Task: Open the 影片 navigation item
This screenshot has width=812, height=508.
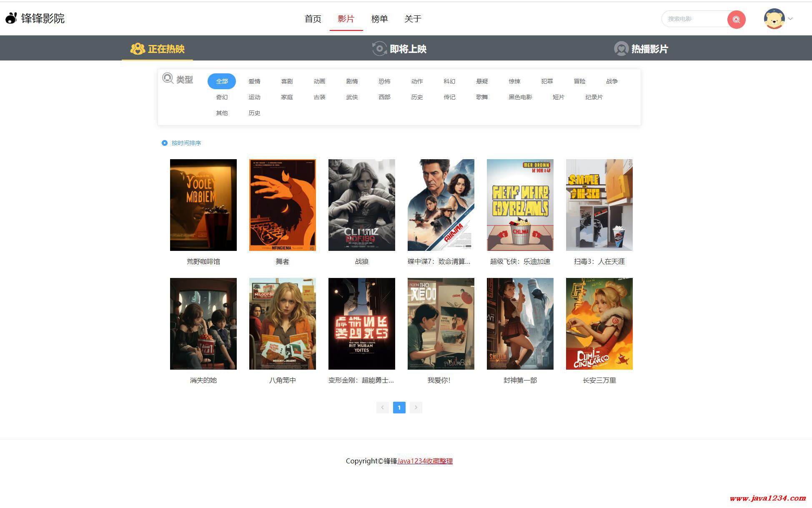Action: (x=346, y=19)
